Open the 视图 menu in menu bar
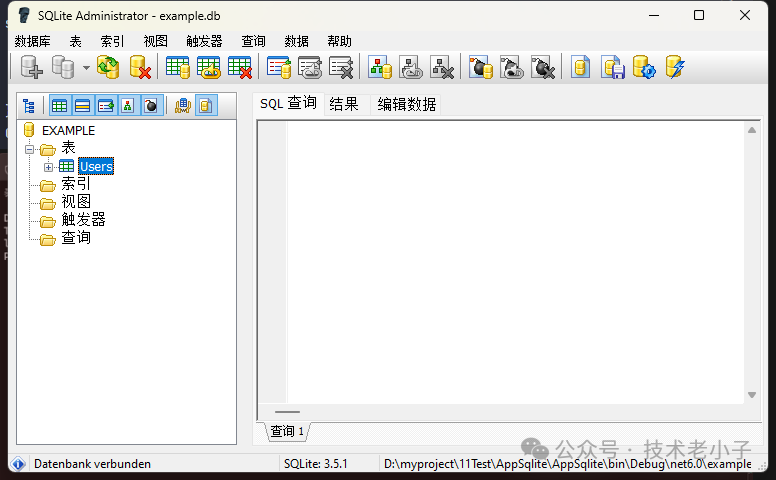This screenshot has height=480, width=776. [155, 41]
